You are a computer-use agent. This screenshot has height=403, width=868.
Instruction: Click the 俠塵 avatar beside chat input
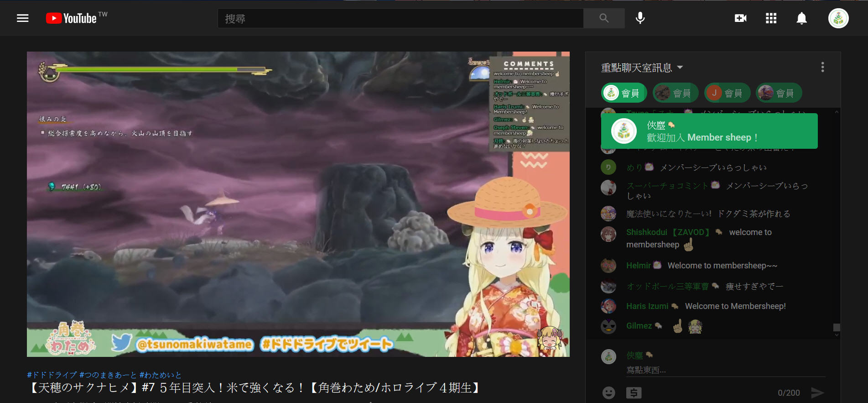point(608,356)
